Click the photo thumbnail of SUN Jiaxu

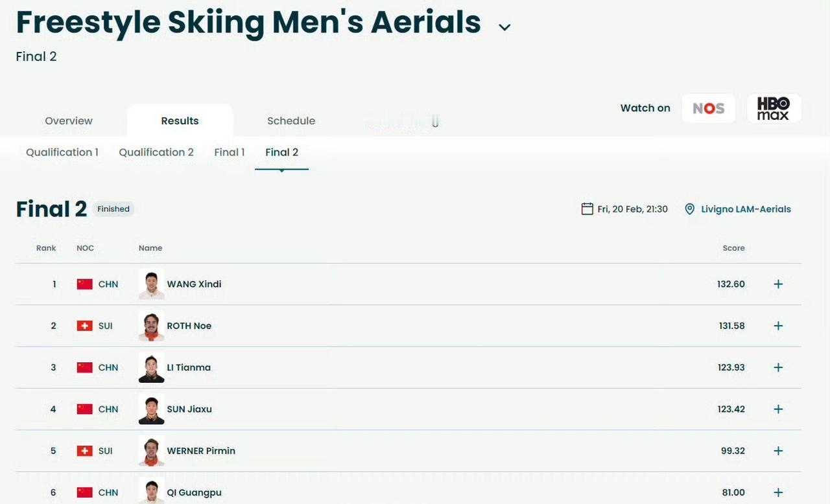tap(151, 409)
